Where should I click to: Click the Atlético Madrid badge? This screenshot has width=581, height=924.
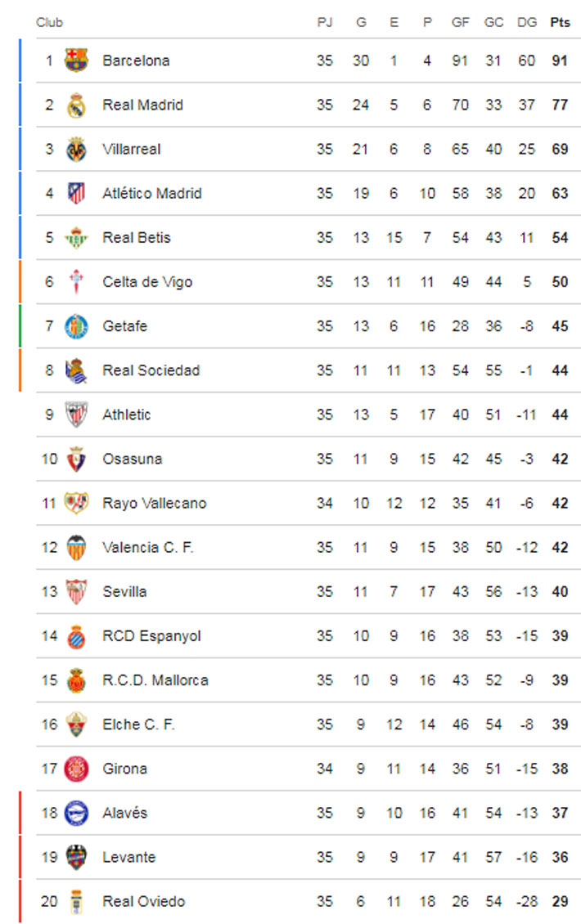76,193
